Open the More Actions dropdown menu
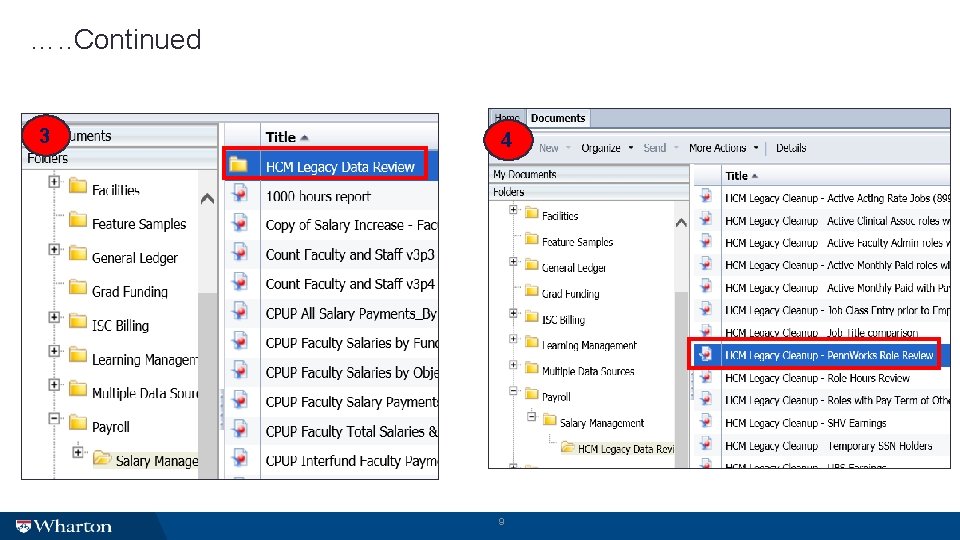 click(x=723, y=148)
